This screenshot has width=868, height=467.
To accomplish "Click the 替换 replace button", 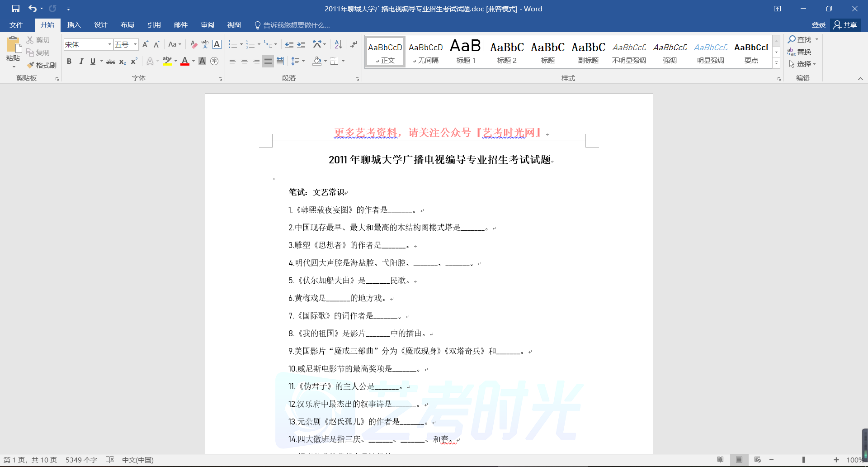I will click(x=799, y=52).
